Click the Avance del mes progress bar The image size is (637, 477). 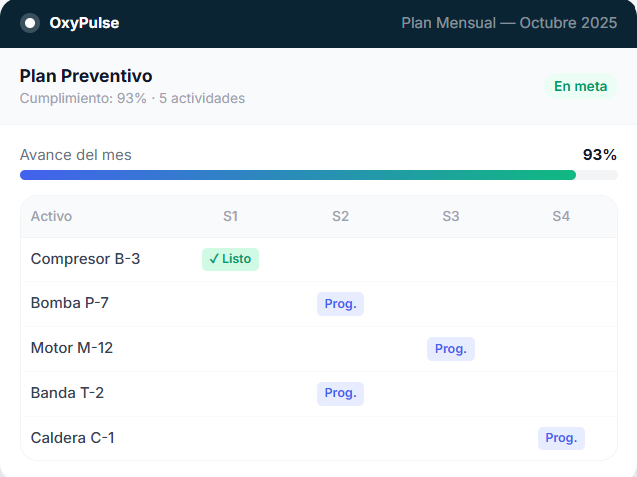(319, 175)
